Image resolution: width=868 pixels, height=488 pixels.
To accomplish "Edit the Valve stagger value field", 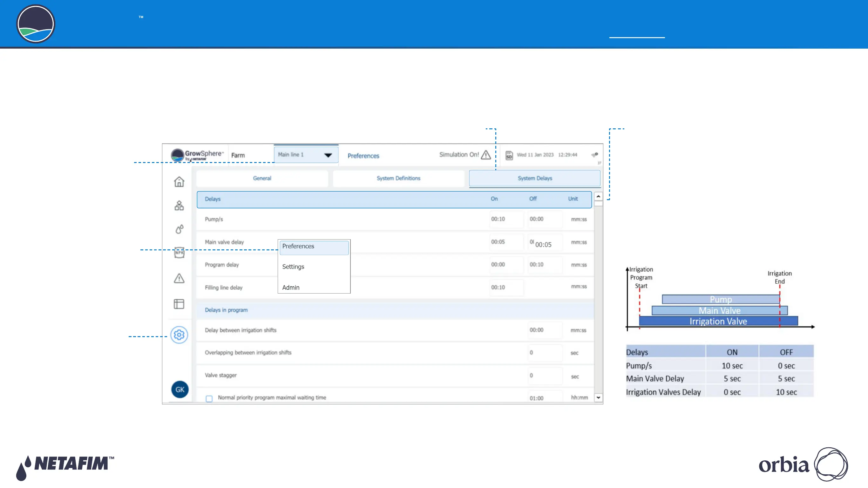I will click(x=545, y=376).
